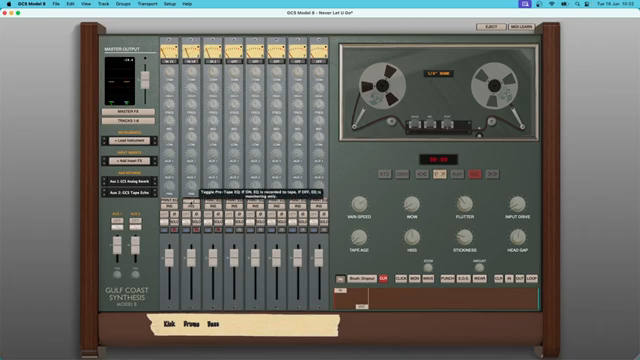Screen dimensions: 640x360
Task: Open the Load Instrument dropdown
Action: (129, 141)
